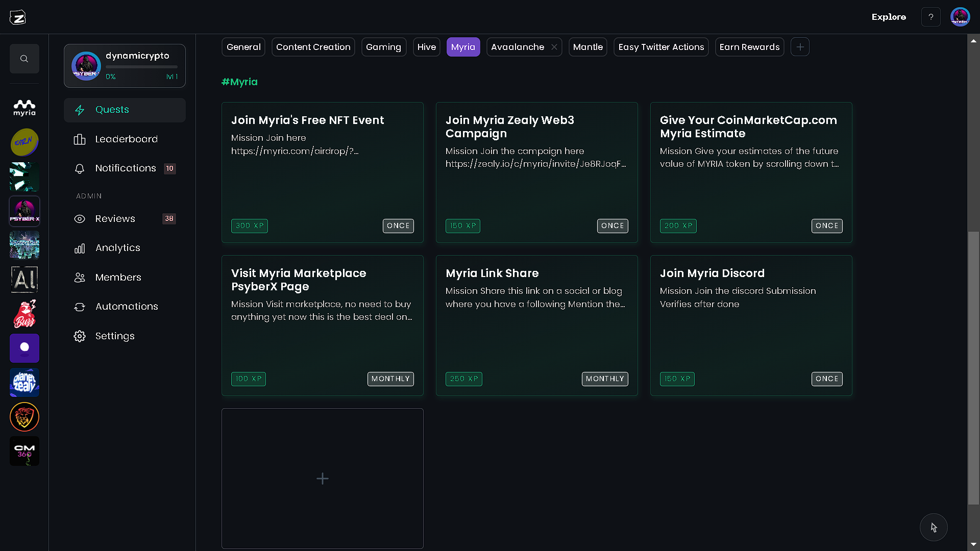
Task: Open the lion logo community icon
Action: (x=24, y=417)
